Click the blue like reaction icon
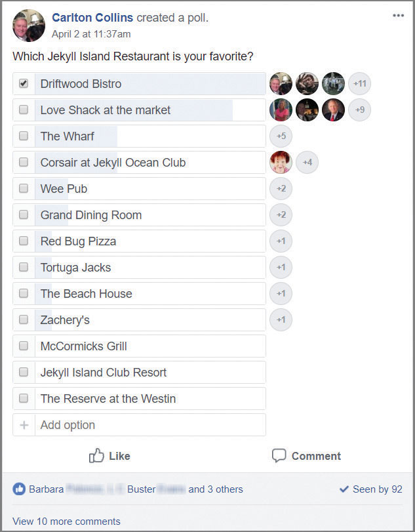 click(19, 489)
